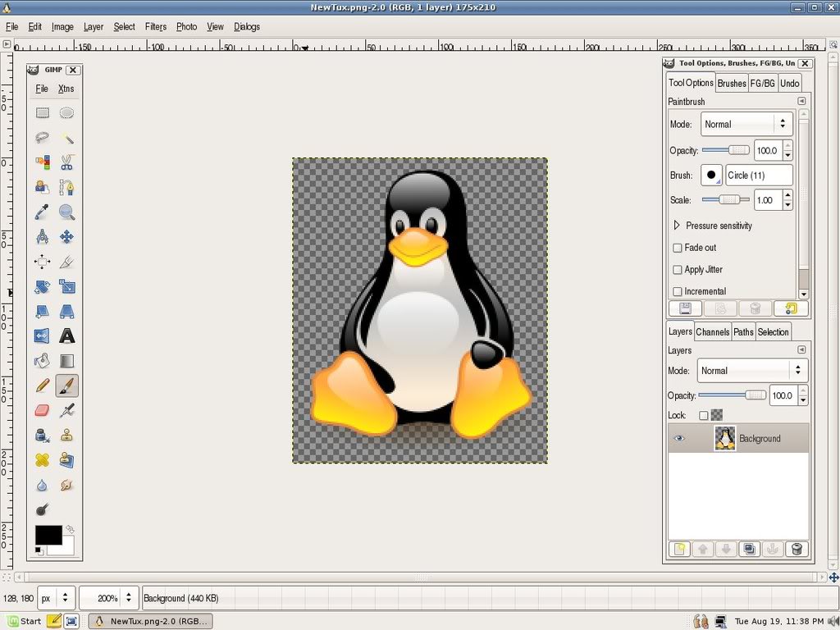The width and height of the screenshot is (840, 630).
Task: Choose the Pencil tool
Action: click(42, 386)
